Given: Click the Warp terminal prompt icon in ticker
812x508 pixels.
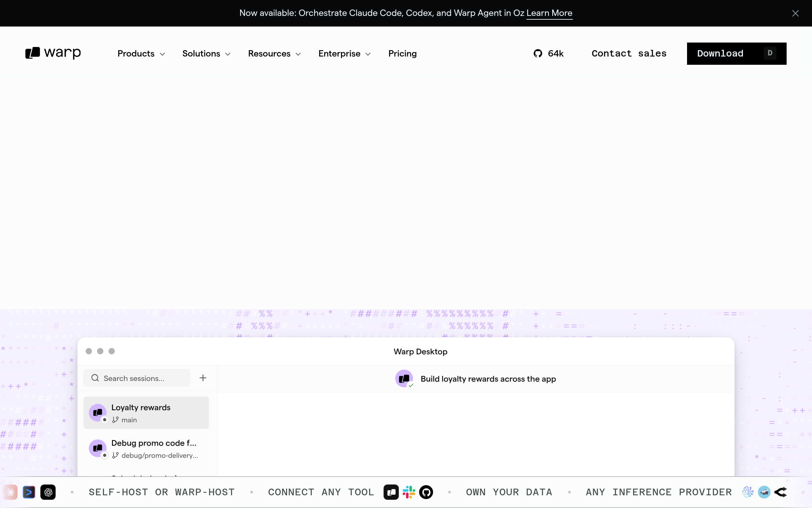Looking at the screenshot, I should (29, 492).
